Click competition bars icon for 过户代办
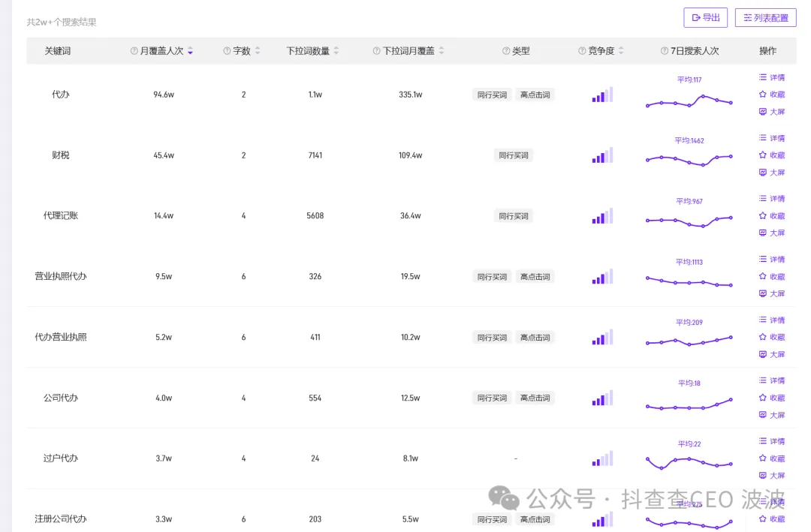This screenshot has width=811, height=532. (602, 458)
